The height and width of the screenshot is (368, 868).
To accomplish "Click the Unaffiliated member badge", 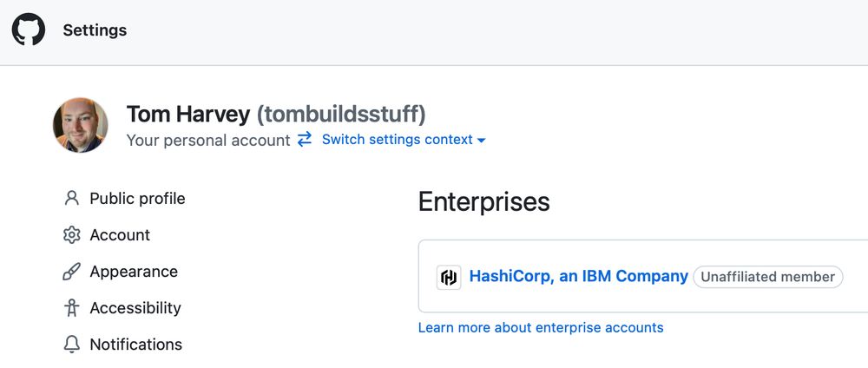I will (x=768, y=277).
